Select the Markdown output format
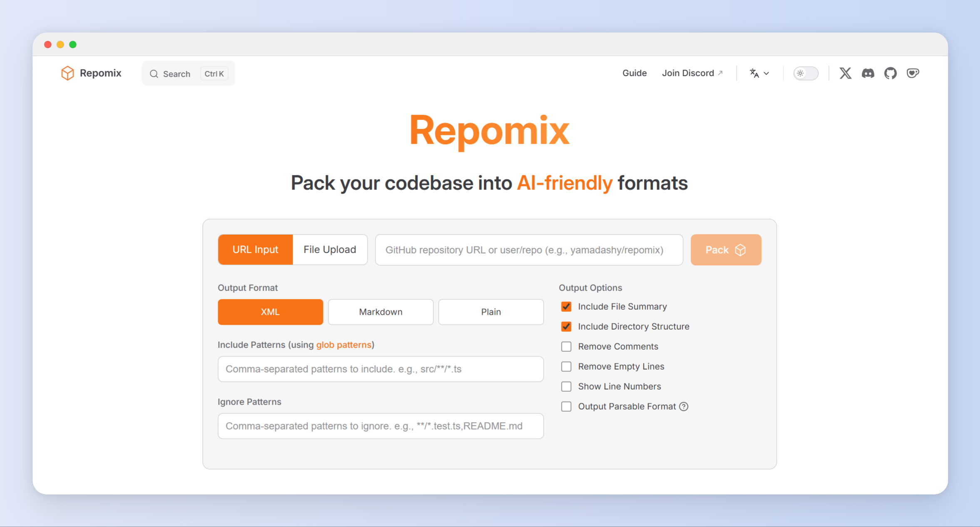980x527 pixels. pyautogui.click(x=380, y=312)
